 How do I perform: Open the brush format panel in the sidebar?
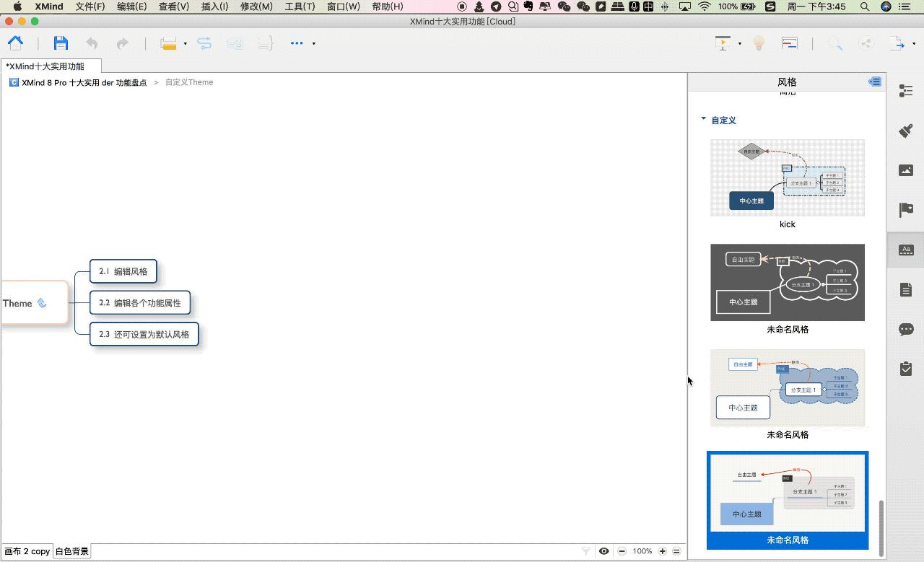906,131
